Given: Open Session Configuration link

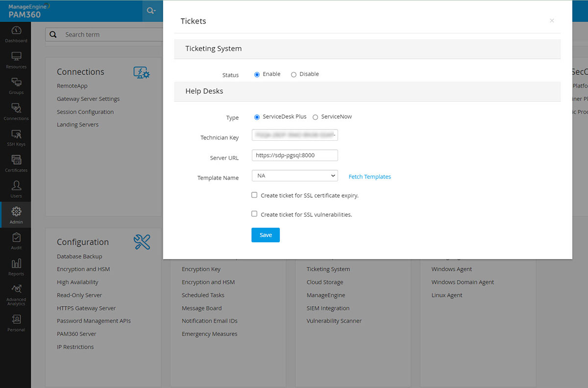Looking at the screenshot, I should pos(85,112).
